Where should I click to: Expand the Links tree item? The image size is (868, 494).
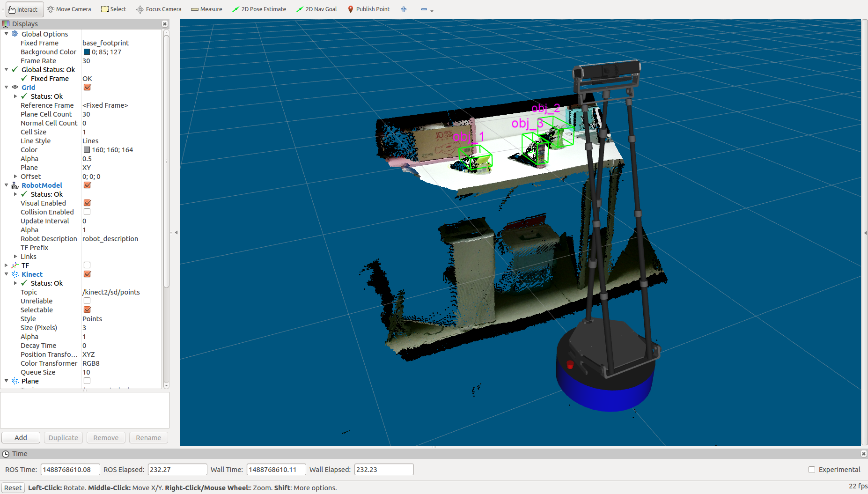15,257
